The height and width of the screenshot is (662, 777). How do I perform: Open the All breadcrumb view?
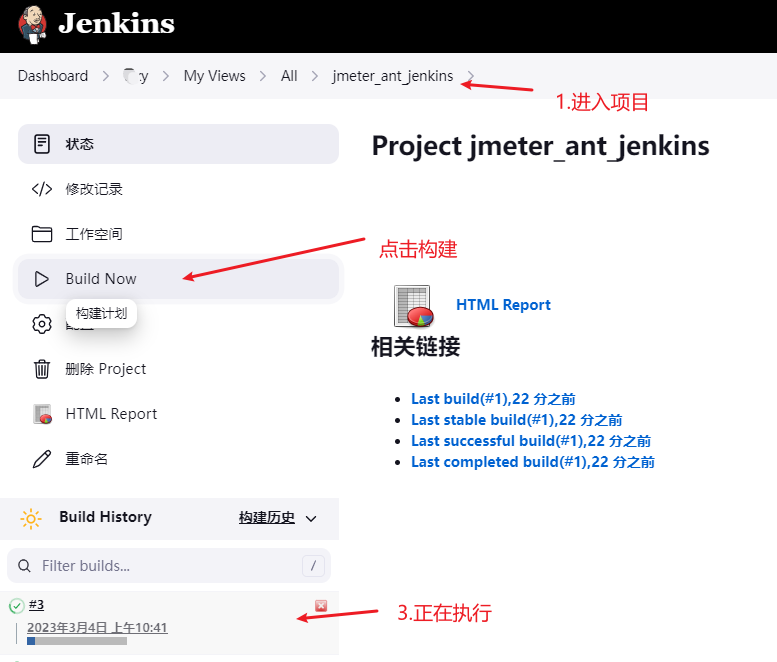(x=289, y=76)
